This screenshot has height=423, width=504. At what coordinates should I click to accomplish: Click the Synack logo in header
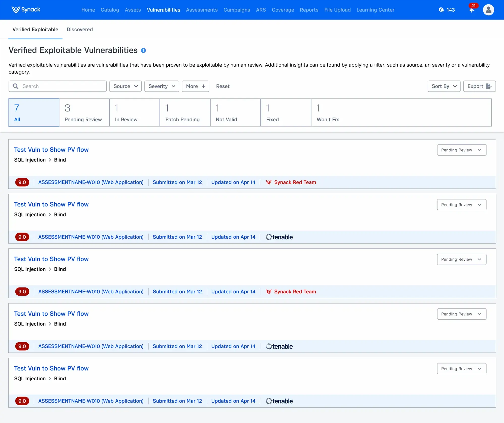pyautogui.click(x=26, y=10)
